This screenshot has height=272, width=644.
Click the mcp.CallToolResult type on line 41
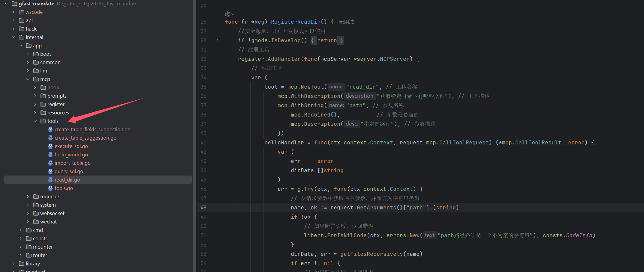[532, 143]
